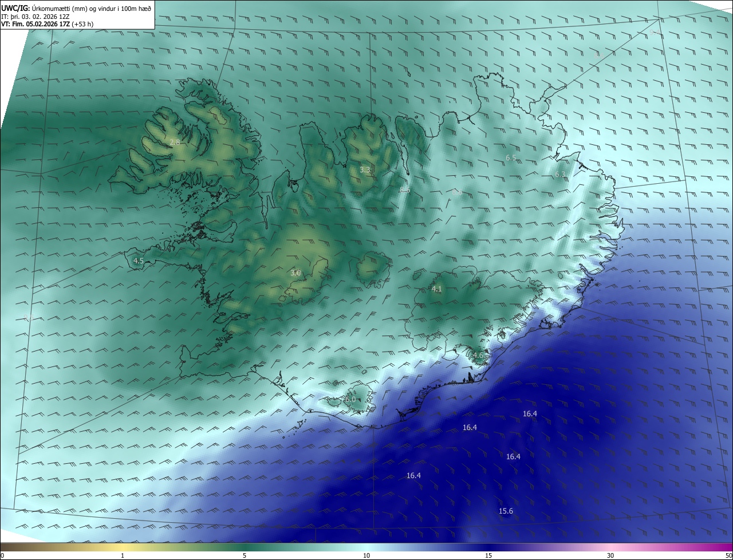Click the color scale tick labeled 5
This screenshot has height=560, width=733.
tap(245, 555)
